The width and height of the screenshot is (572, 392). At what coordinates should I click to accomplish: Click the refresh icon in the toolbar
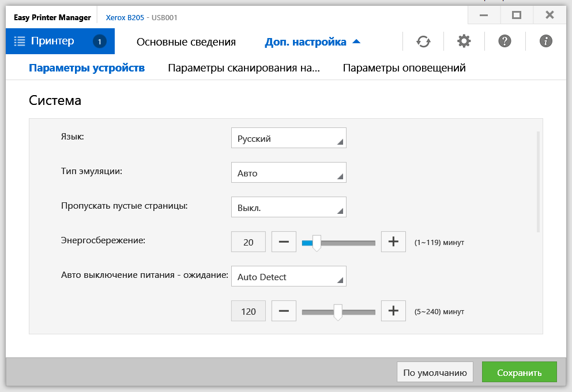point(423,42)
